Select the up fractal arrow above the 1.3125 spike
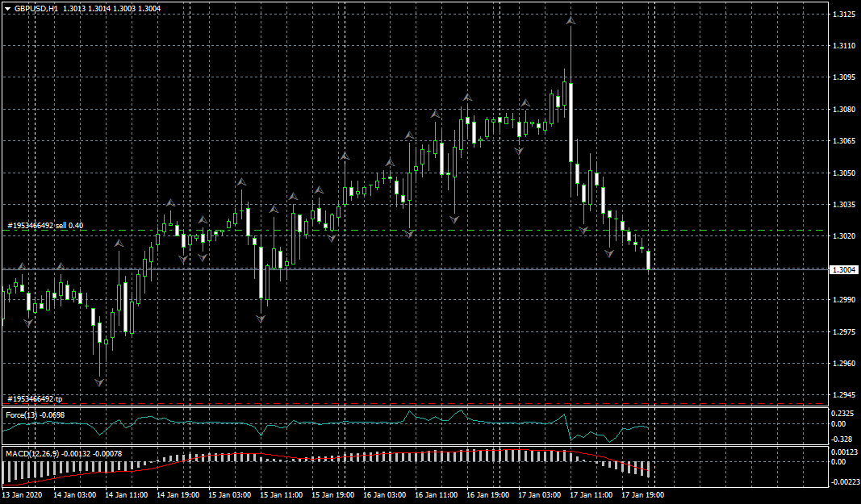This screenshot has width=861, height=504. 571,20
